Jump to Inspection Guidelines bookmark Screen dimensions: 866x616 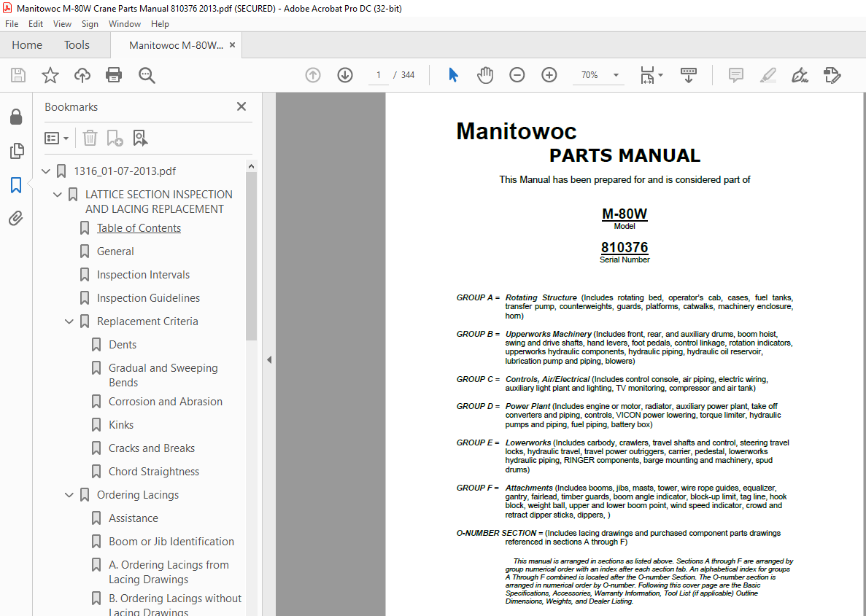click(149, 298)
